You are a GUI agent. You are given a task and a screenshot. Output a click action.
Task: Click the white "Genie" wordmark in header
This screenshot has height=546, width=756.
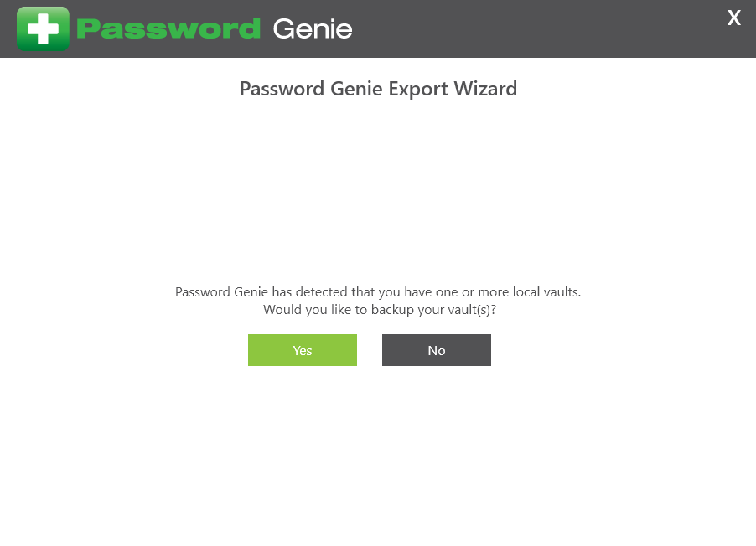click(x=313, y=29)
